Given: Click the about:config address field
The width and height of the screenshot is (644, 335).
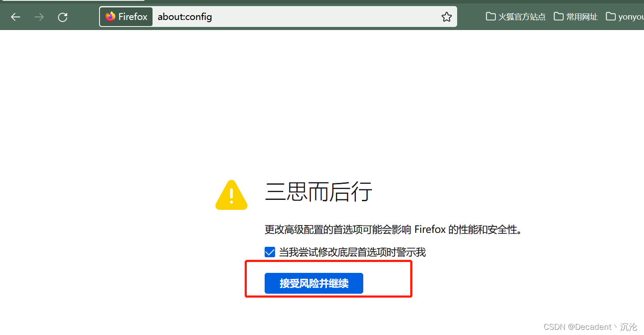Looking at the screenshot, I should 295,17.
